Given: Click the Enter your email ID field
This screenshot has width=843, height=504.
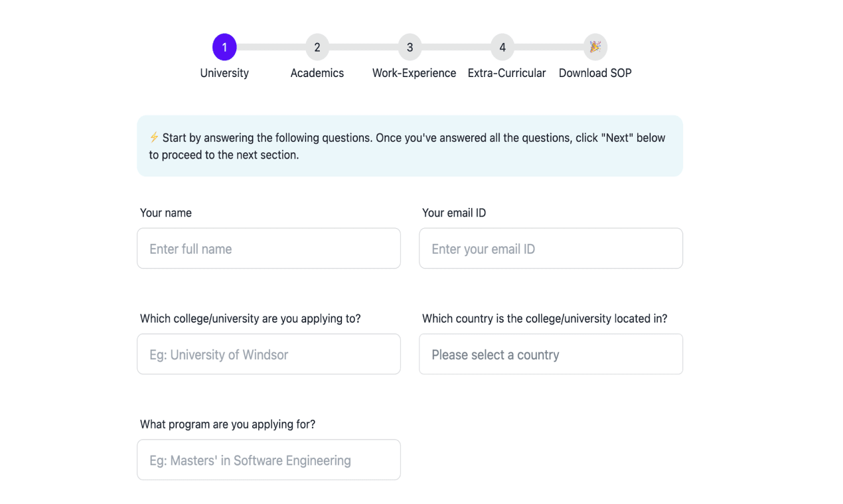Looking at the screenshot, I should 551,249.
